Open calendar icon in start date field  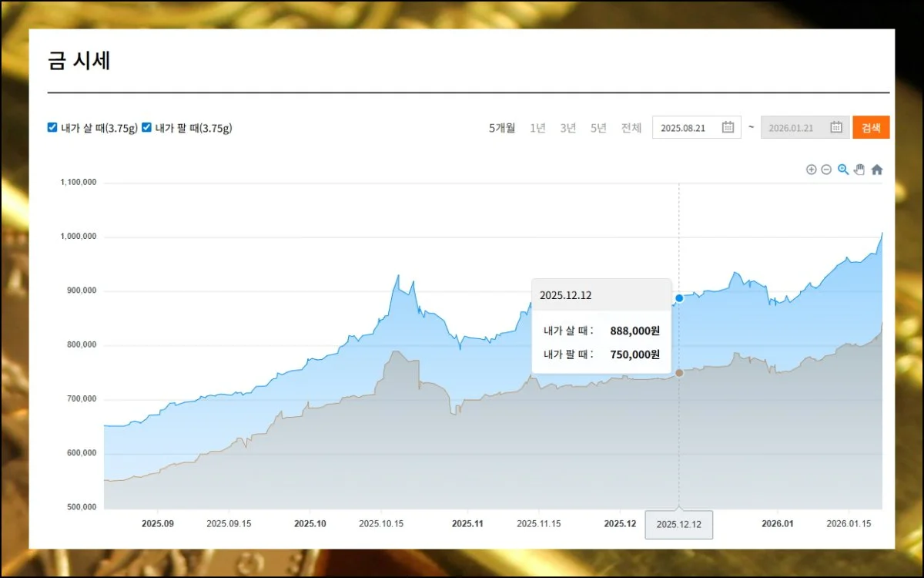728,128
